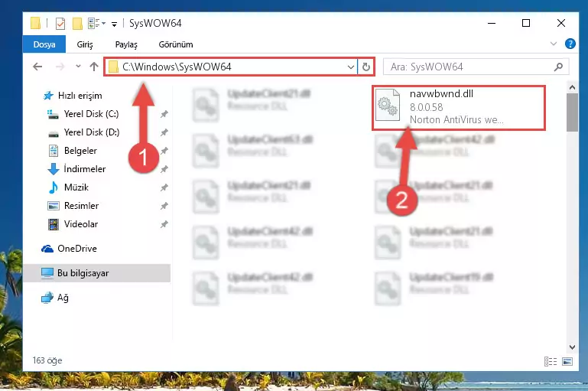The width and height of the screenshot is (588, 391).
Task: Click the forward navigation arrow
Action: coord(60,67)
